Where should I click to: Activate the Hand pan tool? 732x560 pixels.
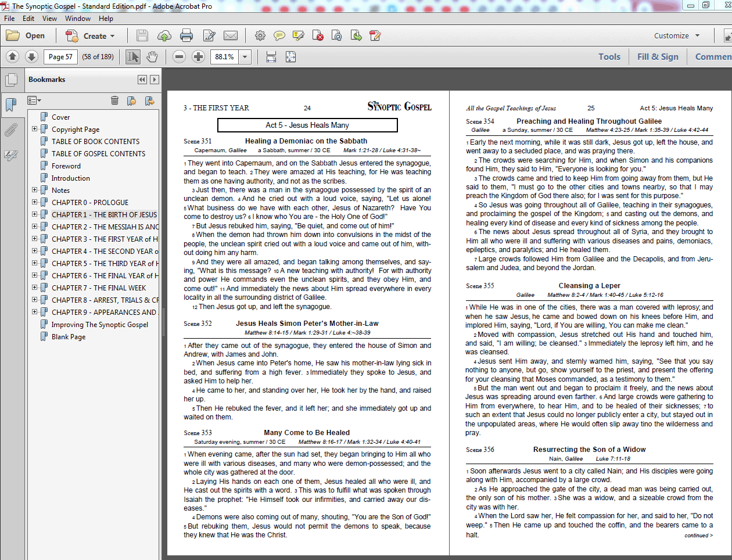tap(152, 56)
